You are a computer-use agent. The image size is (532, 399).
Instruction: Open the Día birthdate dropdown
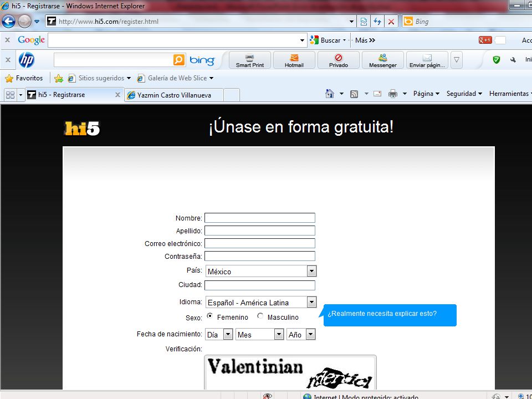click(219, 335)
